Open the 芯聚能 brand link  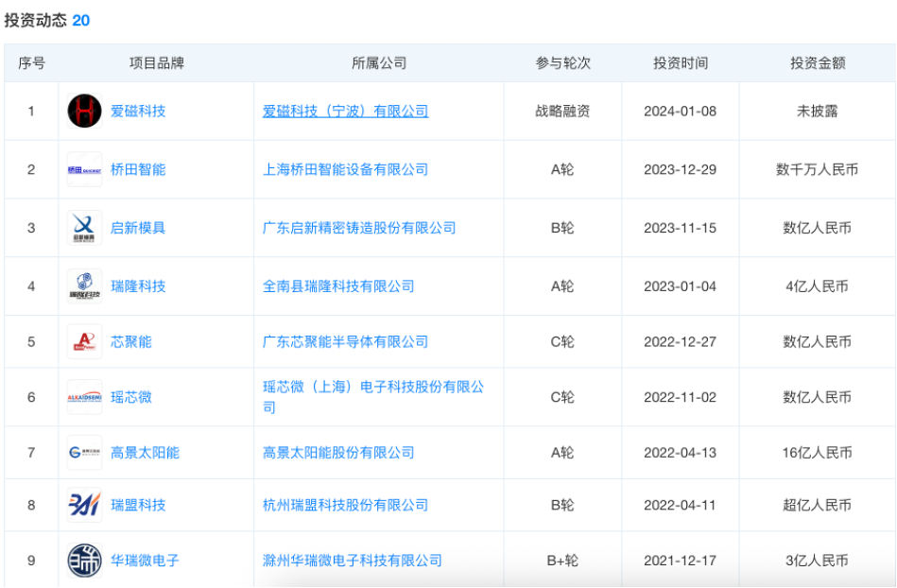tap(131, 341)
